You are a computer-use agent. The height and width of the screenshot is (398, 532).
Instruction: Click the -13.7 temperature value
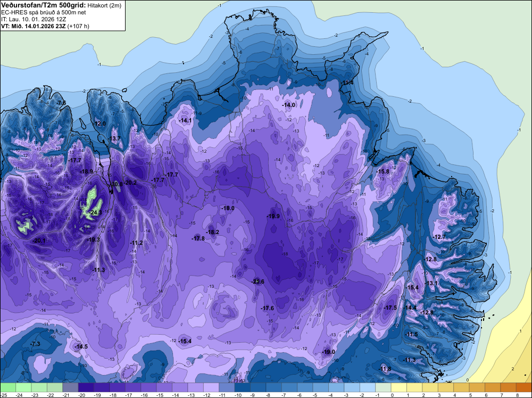click(114, 138)
